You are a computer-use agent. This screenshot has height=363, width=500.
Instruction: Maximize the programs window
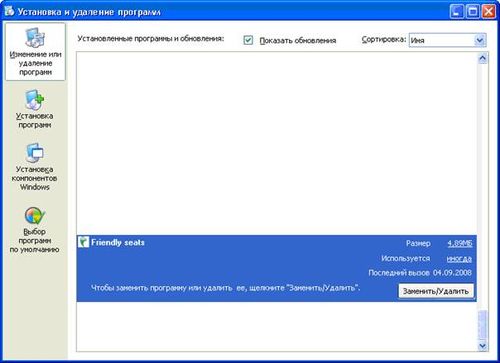pyautogui.click(x=472, y=12)
